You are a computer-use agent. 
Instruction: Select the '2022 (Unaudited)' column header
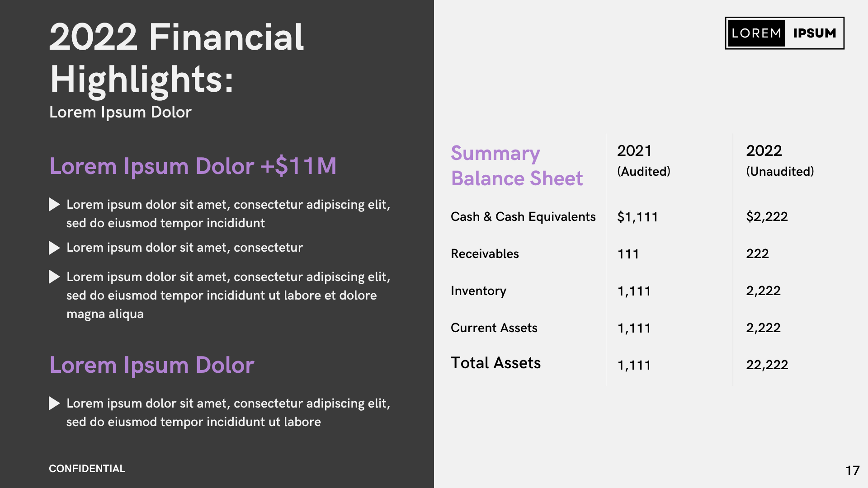pos(780,160)
